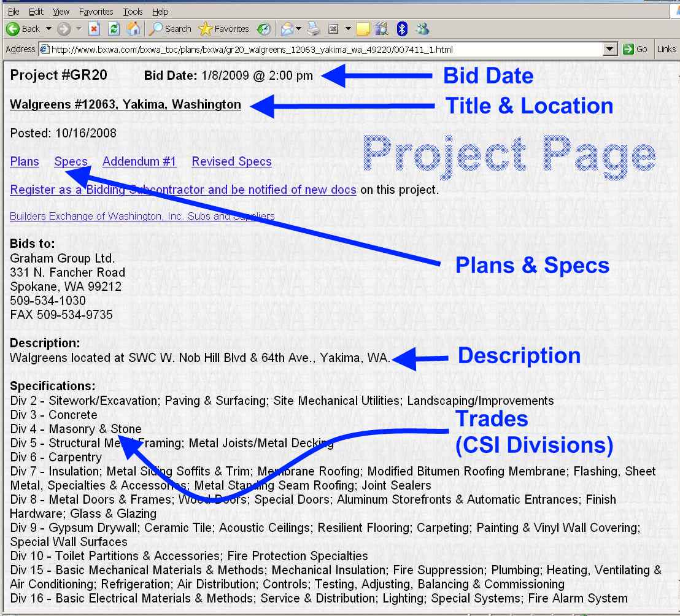Open the Favorites star button
Image resolution: width=680 pixels, height=616 pixels.
point(224,29)
